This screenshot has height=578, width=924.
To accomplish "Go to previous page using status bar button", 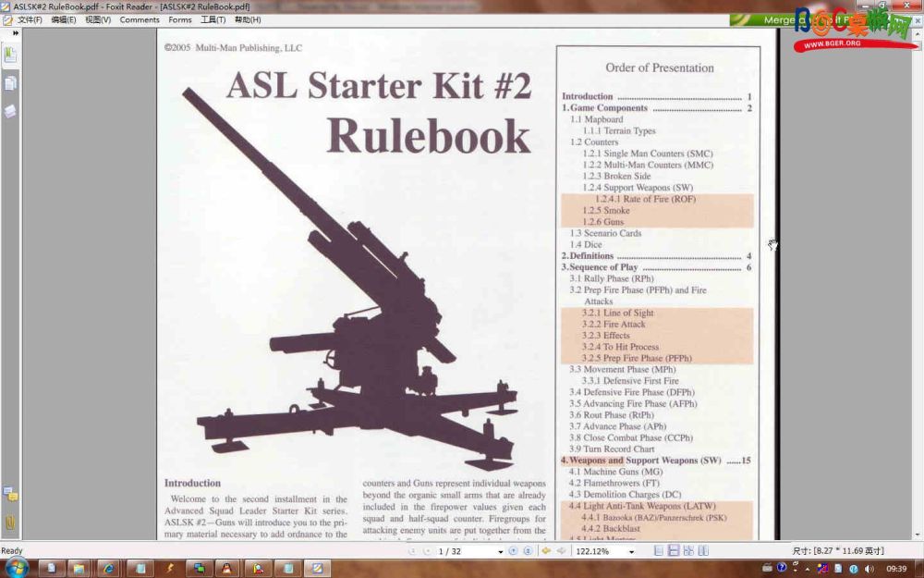I will pos(427,551).
